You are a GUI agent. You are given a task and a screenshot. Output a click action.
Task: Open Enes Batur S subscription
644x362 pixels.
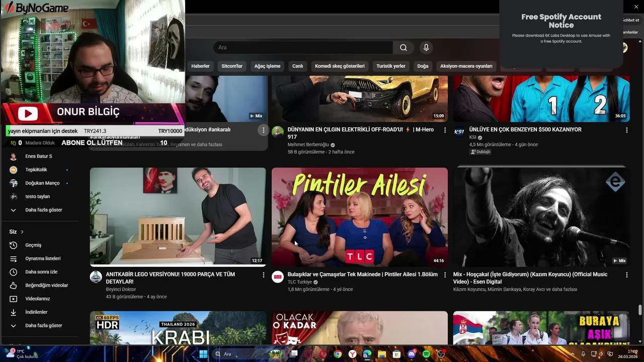point(39,156)
